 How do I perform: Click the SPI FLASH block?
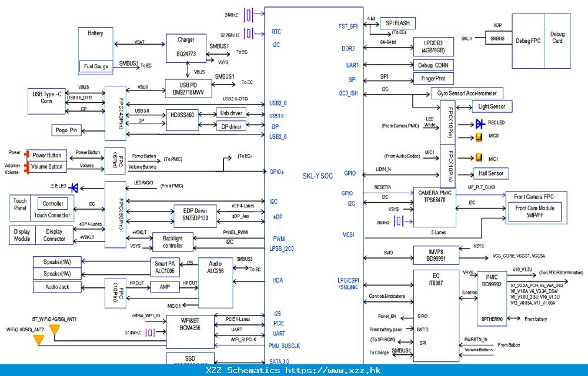(397, 23)
